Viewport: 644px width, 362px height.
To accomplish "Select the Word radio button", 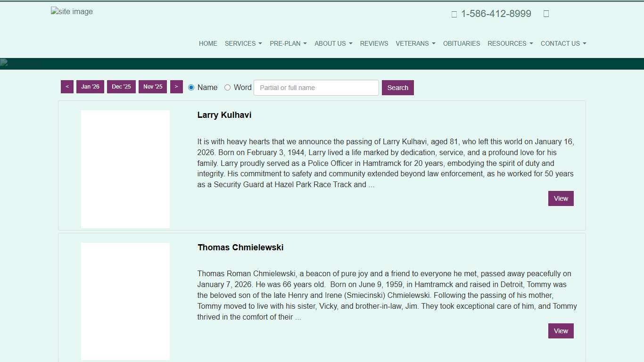I will click(227, 87).
